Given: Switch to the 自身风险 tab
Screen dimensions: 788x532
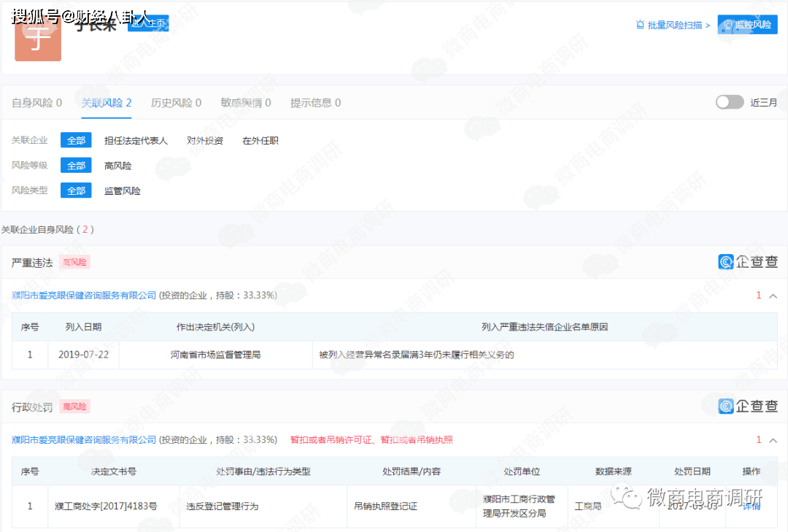Looking at the screenshot, I should (x=36, y=103).
